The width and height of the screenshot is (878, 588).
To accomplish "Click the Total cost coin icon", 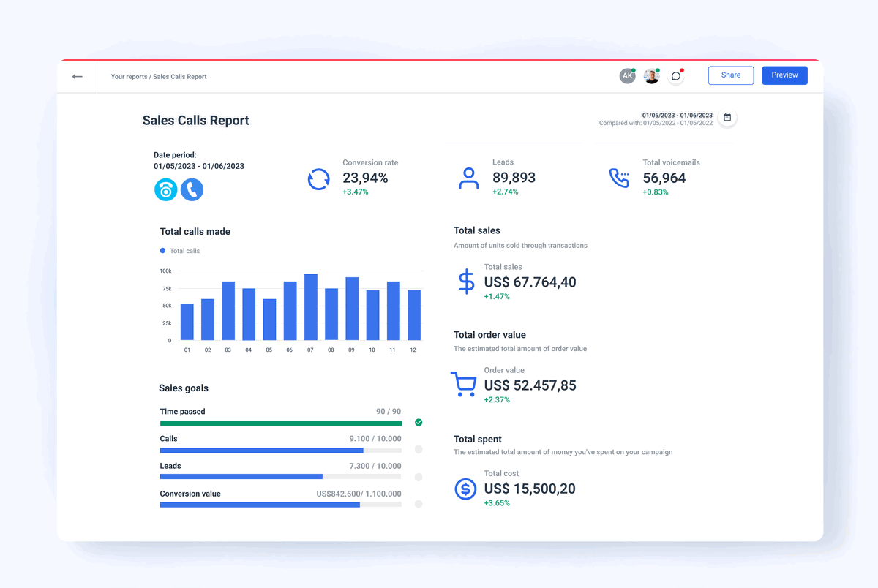I will click(466, 489).
